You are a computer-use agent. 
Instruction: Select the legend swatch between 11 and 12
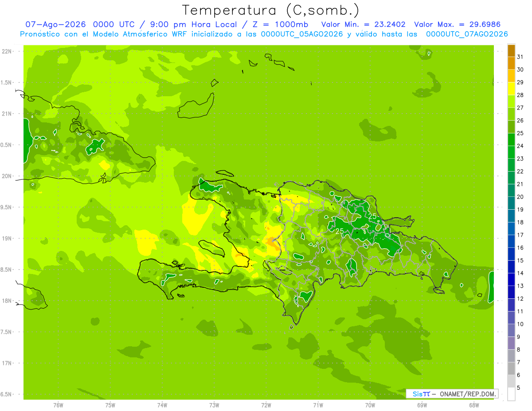coord(511,305)
